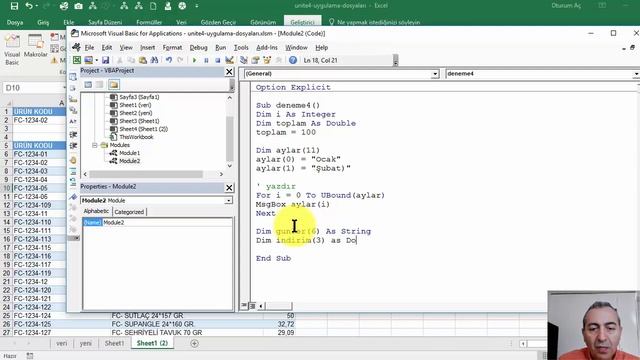Image resolution: width=640 pixels, height=360 pixels.
Task: Click the Reset stop icon in VBA toolbar
Action: click(218, 60)
